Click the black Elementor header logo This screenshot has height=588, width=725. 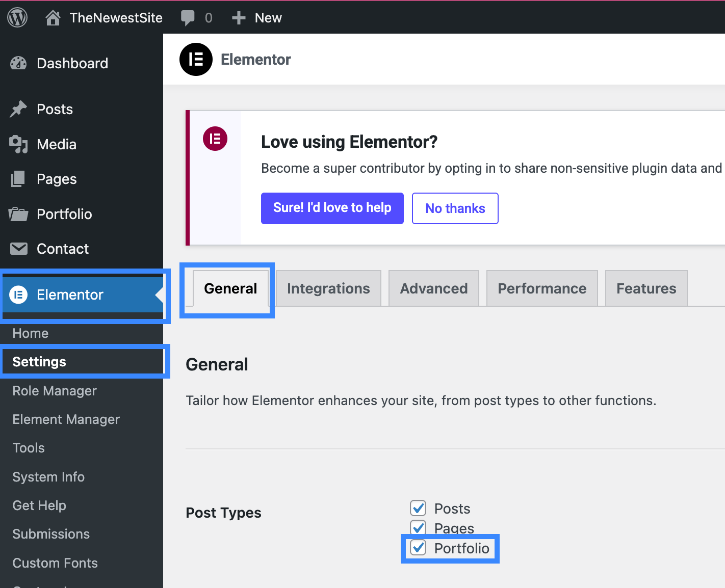[196, 59]
